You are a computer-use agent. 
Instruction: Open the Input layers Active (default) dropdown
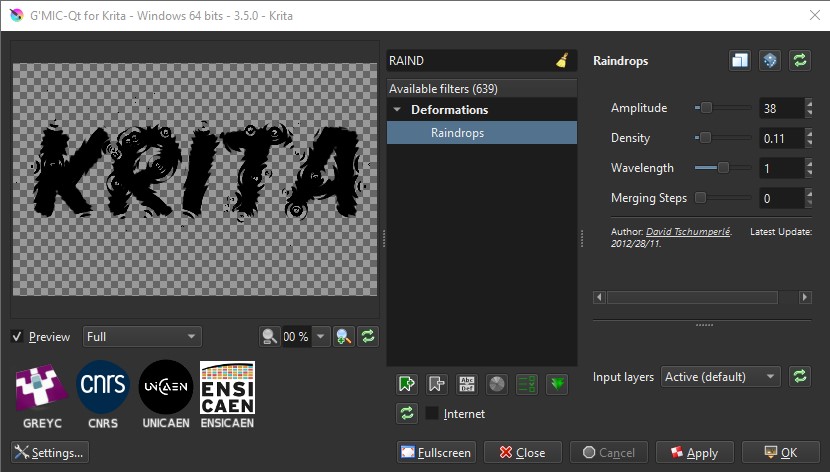[x=721, y=377]
